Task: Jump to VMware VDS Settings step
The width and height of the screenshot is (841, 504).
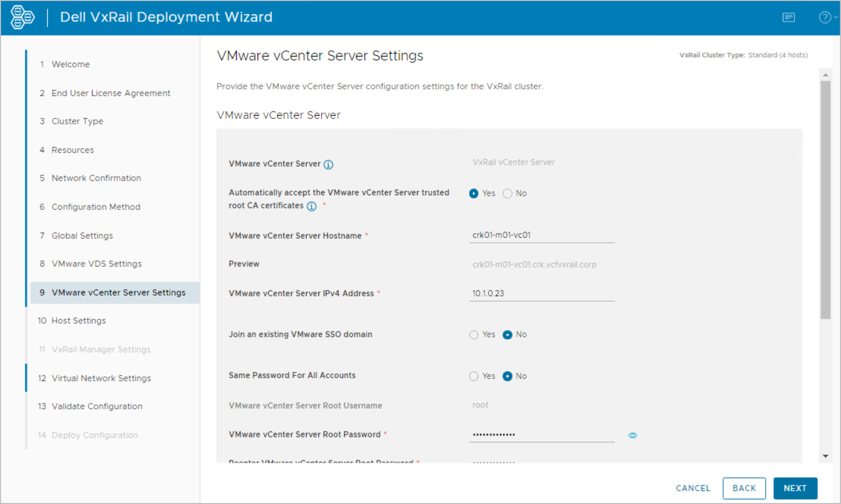Action: click(x=96, y=264)
